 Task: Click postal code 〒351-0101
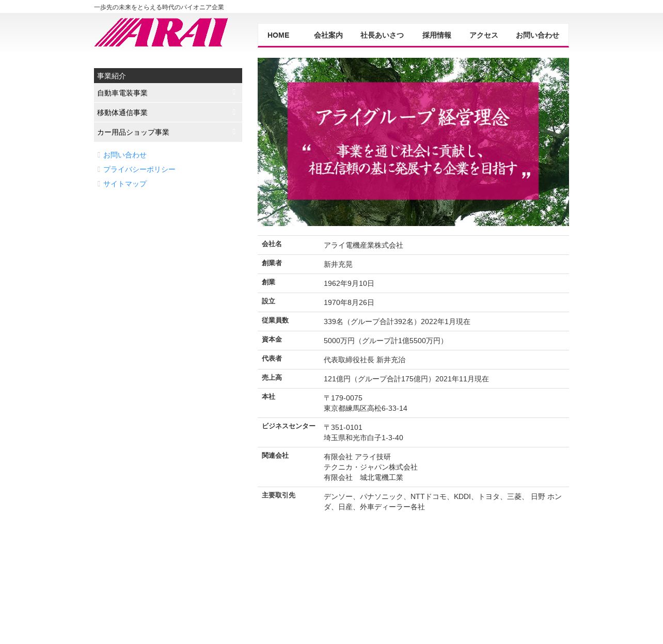pyautogui.click(x=343, y=428)
